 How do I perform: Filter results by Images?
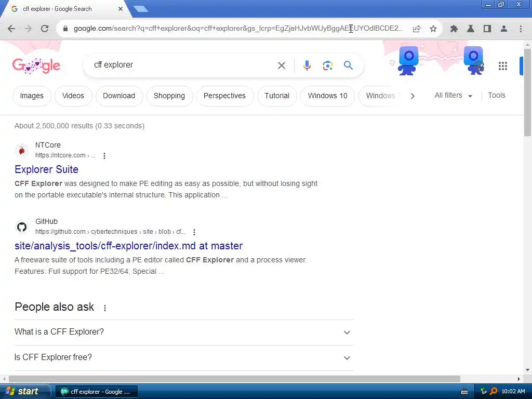[x=32, y=96]
